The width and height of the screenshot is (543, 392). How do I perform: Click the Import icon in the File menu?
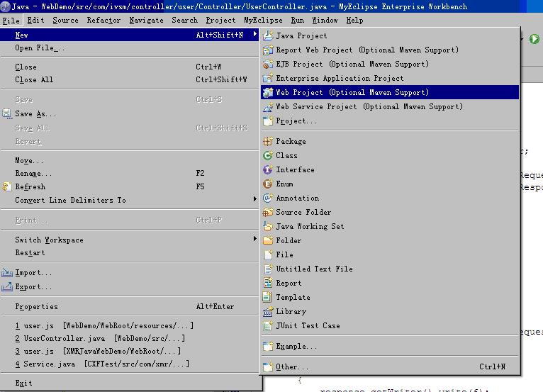coord(7,273)
